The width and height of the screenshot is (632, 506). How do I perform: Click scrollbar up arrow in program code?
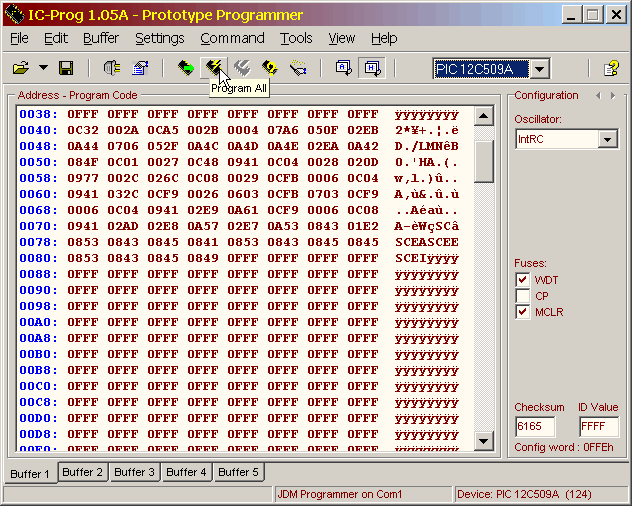tap(484, 117)
